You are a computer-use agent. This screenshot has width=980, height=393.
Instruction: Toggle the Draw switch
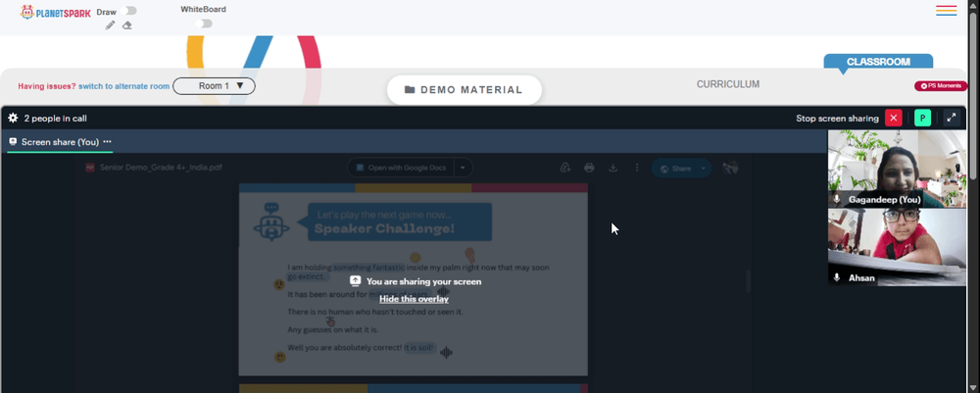(129, 11)
